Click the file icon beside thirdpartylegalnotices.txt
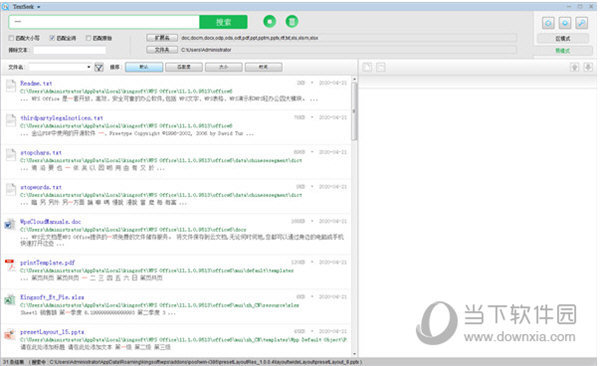Image resolution: width=600 pixels, height=366 pixels. click(x=11, y=120)
